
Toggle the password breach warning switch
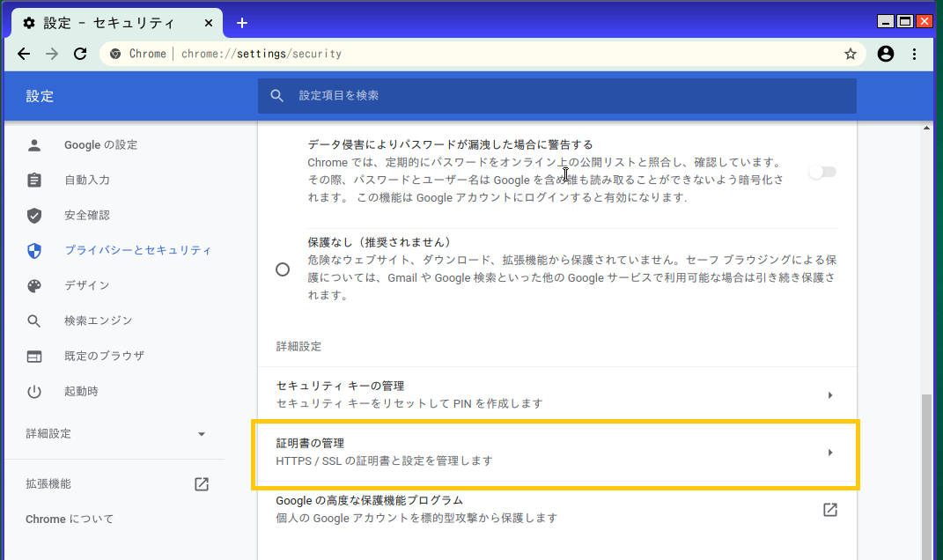click(x=822, y=172)
